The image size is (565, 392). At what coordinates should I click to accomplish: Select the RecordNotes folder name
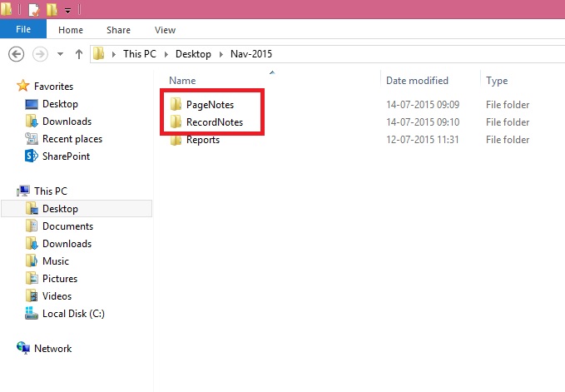(x=215, y=122)
